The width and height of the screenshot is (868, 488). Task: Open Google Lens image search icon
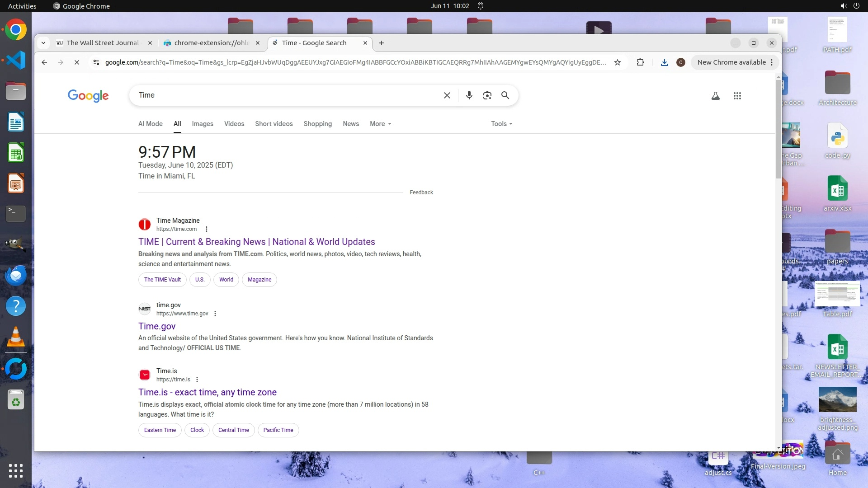point(487,95)
